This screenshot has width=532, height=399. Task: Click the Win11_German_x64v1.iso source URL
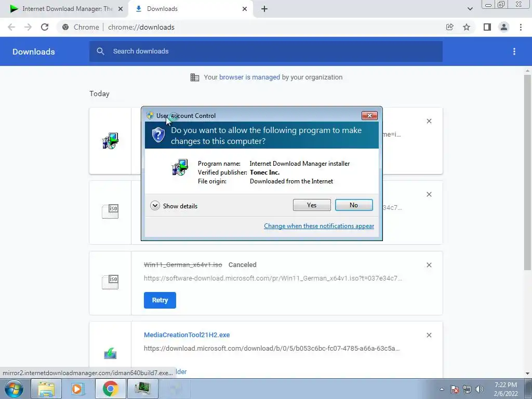coord(273,278)
